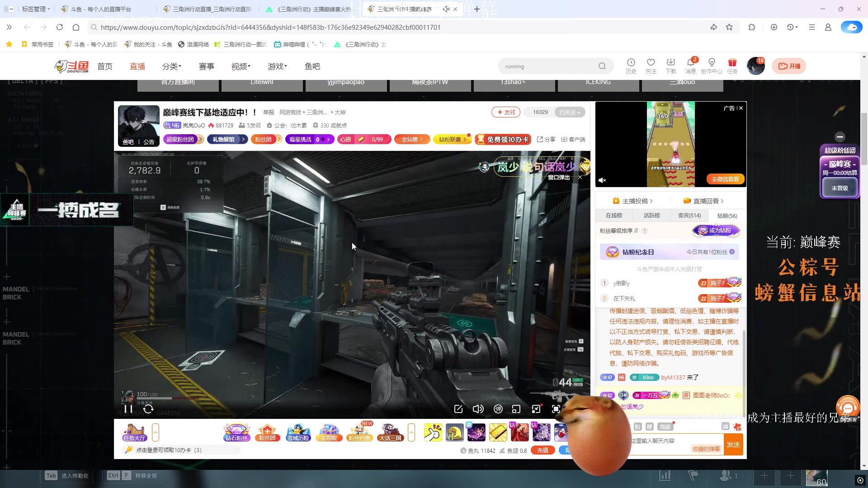Expand 直播回看 section
This screenshot has width=868, height=488.
[x=703, y=201]
